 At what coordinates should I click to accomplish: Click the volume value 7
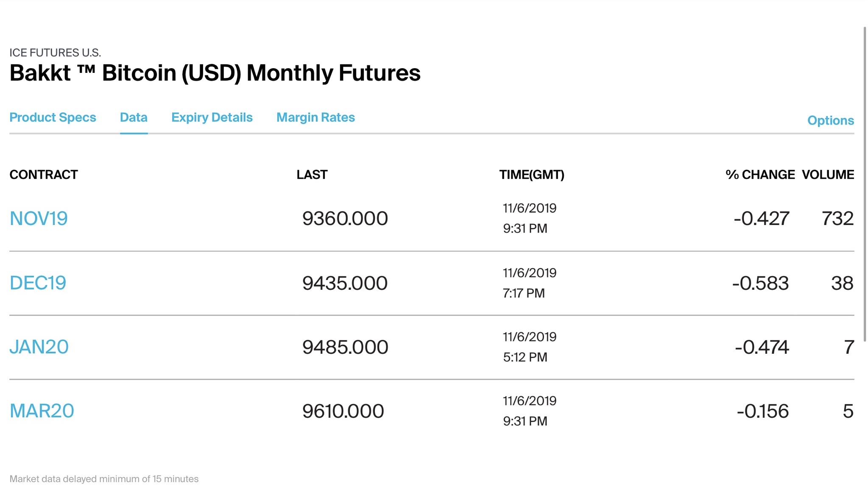(x=849, y=347)
